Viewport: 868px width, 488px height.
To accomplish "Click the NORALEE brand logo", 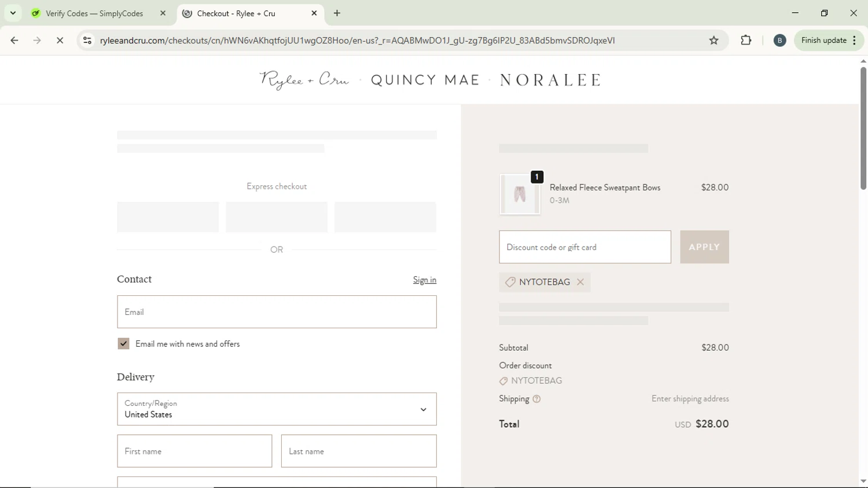I will click(x=550, y=80).
